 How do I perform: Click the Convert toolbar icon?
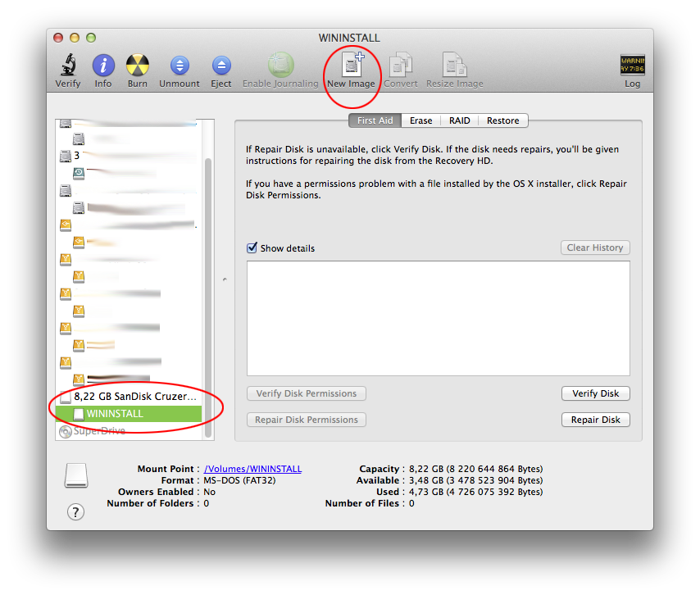[401, 65]
